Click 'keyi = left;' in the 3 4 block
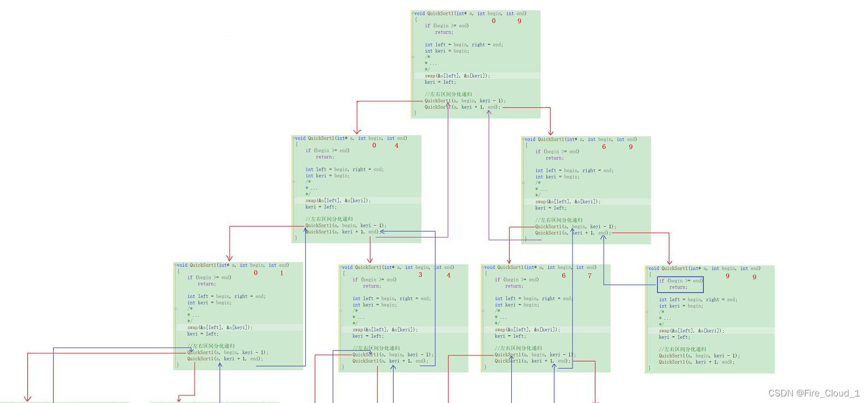This screenshot has height=403, width=868. (368, 336)
